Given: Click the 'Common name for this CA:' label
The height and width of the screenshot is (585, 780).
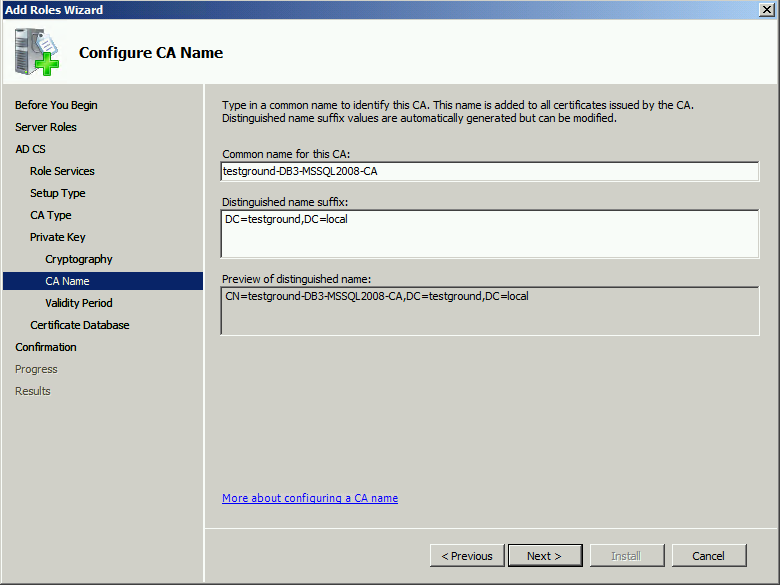Looking at the screenshot, I should point(286,154).
